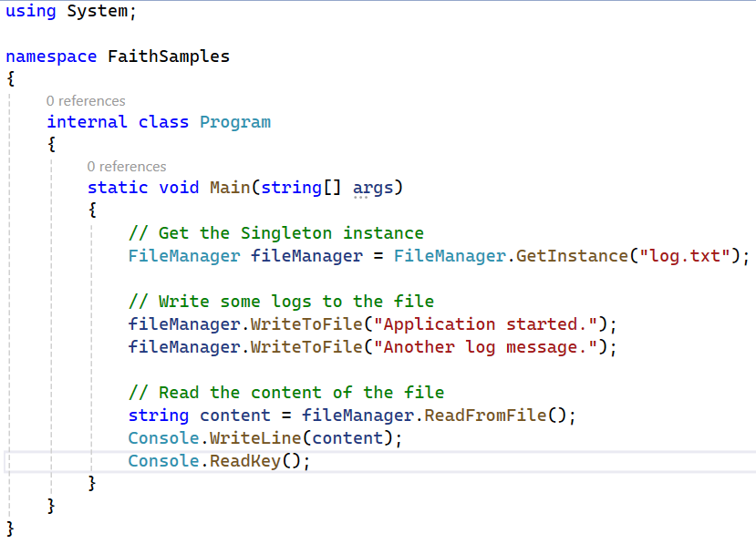Click the args parameter with suggestion dots
This screenshot has height=544, width=756.
click(373, 189)
